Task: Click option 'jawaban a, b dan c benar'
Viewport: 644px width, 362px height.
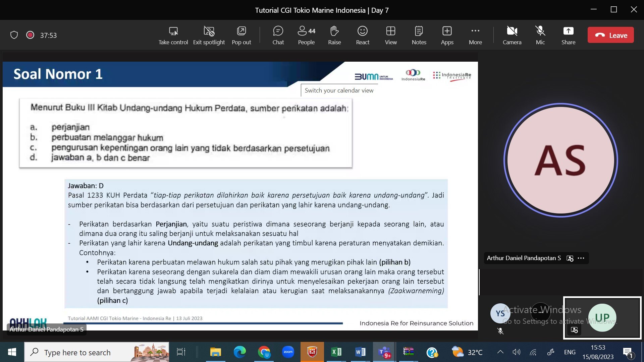Action: coord(100,158)
